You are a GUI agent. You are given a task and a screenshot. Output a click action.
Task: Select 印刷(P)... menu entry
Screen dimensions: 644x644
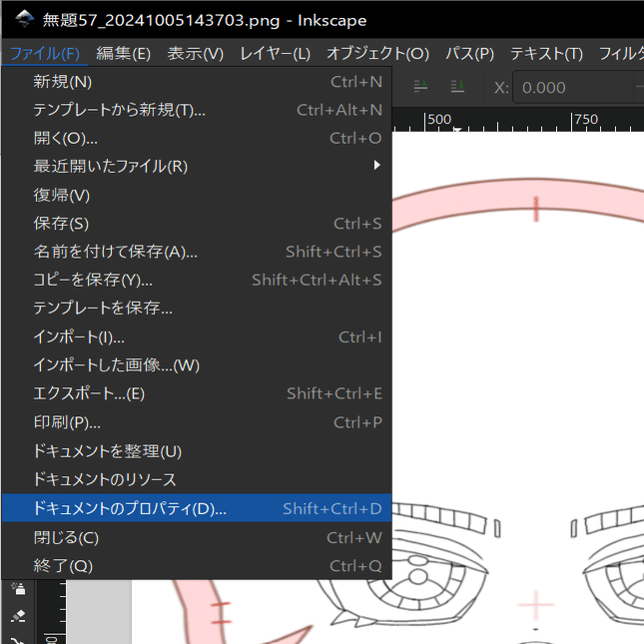click(x=197, y=422)
